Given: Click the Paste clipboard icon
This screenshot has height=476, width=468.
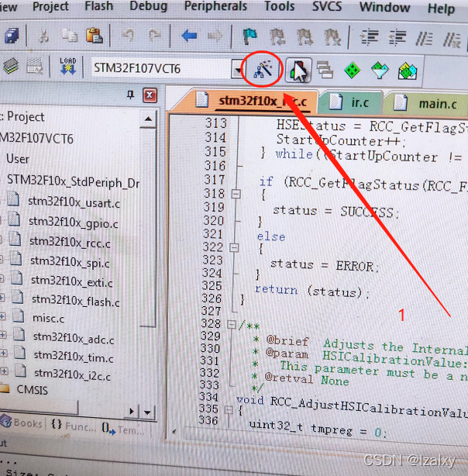Looking at the screenshot, I should point(95,36).
